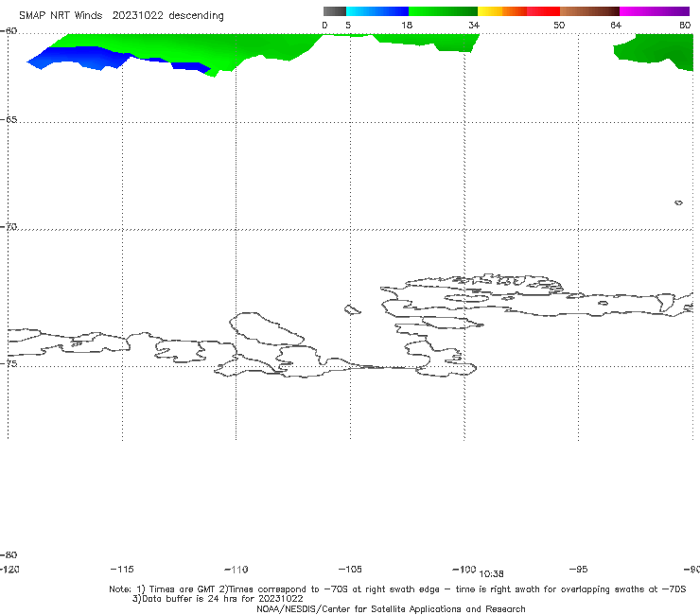Viewport: 700px width, 615px height.
Task: Click the color bar label 50
Action: tap(559, 26)
